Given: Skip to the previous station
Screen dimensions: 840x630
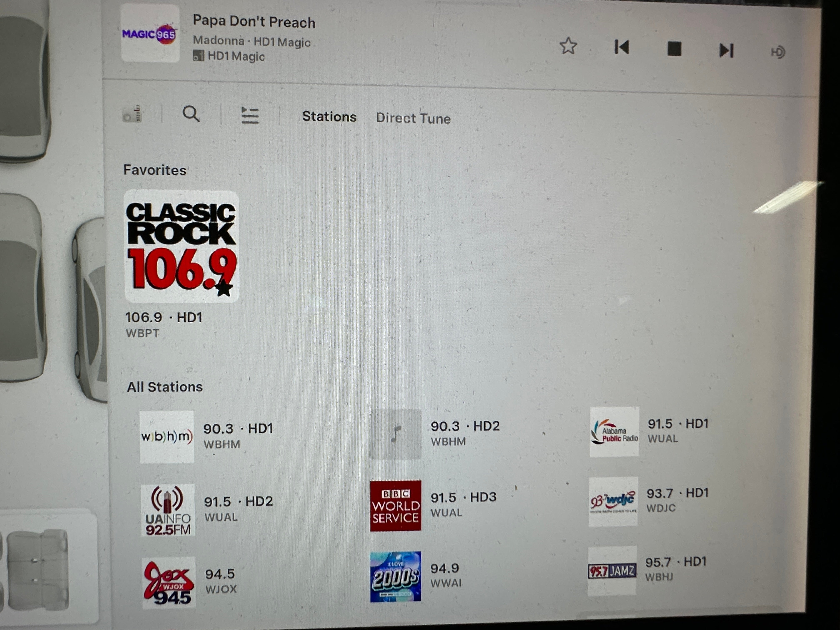Looking at the screenshot, I should point(622,47).
